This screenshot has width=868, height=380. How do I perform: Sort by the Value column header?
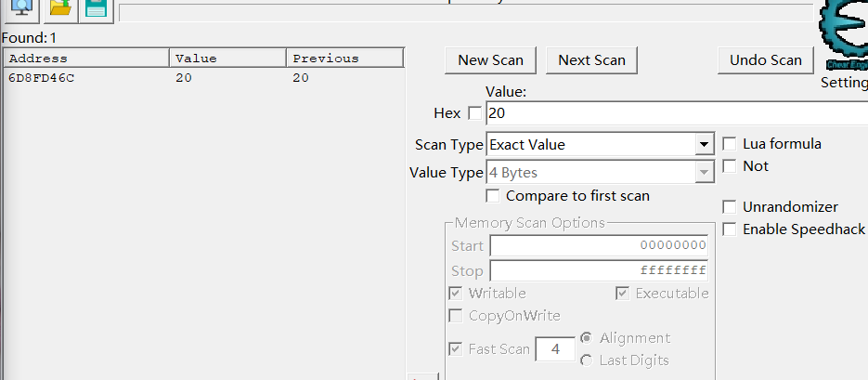point(228,59)
